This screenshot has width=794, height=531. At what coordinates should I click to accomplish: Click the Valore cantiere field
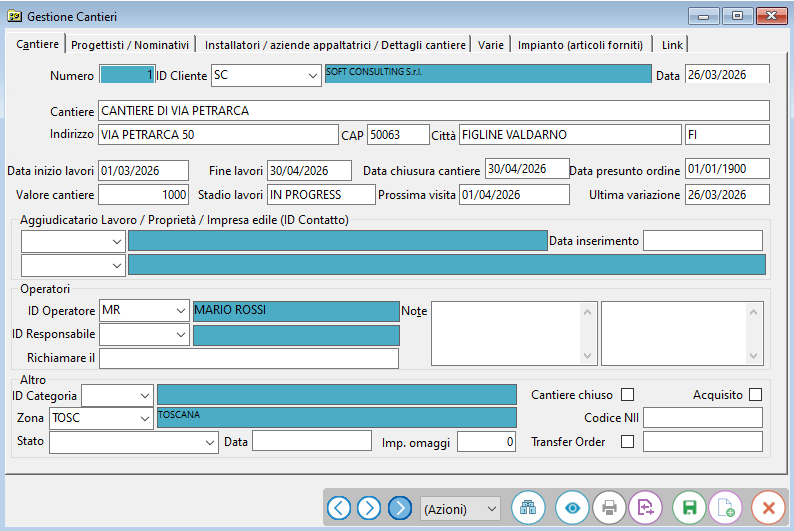click(143, 195)
